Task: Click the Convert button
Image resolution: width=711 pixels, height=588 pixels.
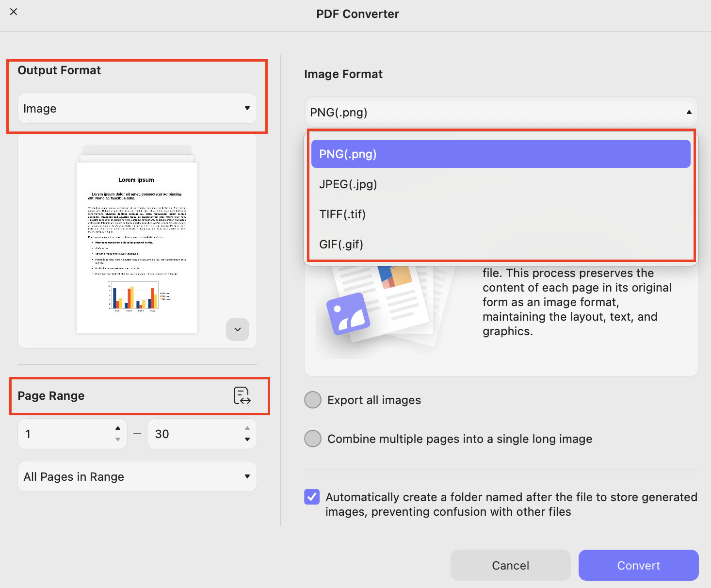Action: 638,565
